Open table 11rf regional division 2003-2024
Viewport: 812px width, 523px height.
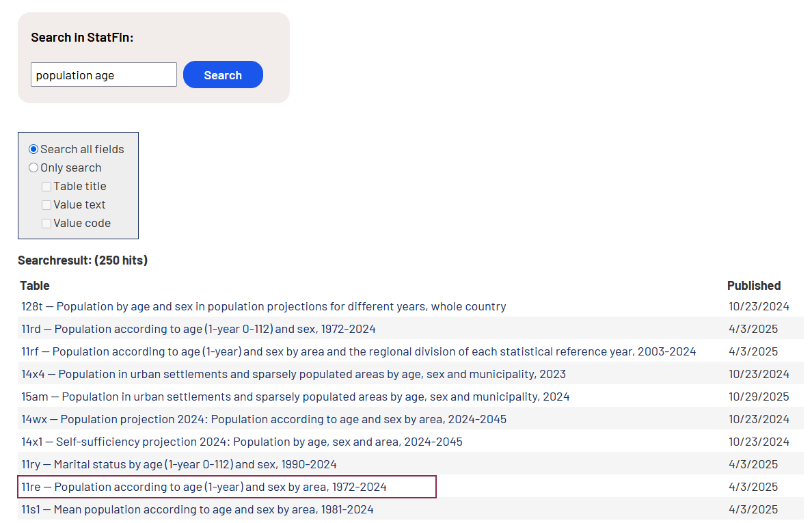[358, 351]
